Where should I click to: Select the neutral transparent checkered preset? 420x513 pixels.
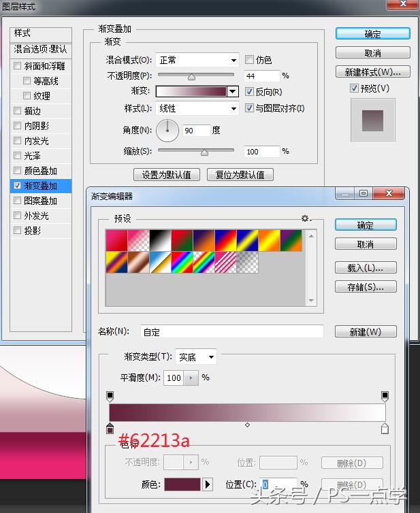[x=247, y=262]
